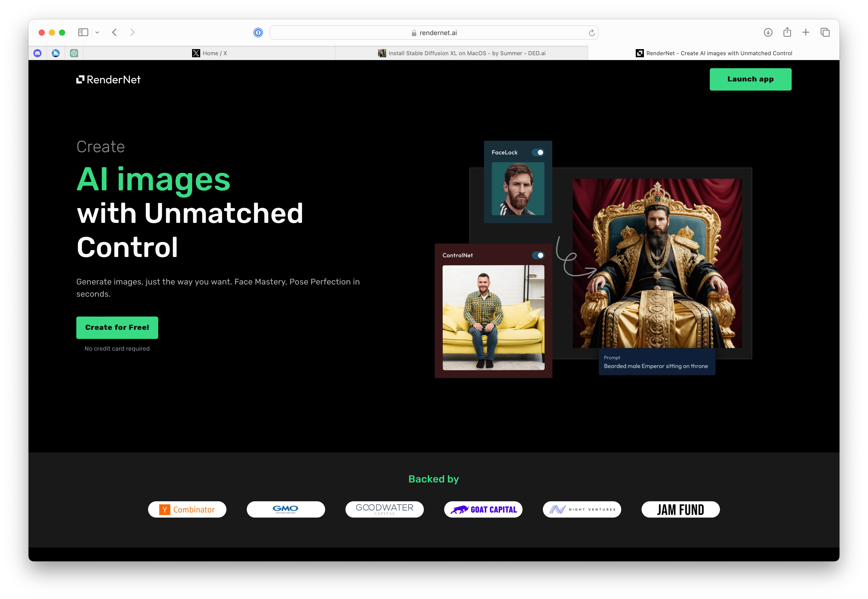Click the 1Password extension icon
Screen dimensions: 868x599
pos(258,33)
